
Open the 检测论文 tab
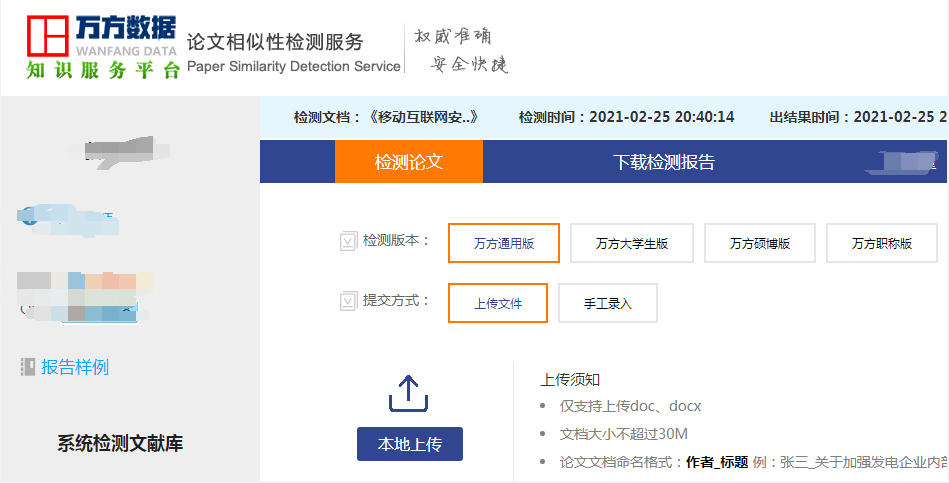(408, 162)
